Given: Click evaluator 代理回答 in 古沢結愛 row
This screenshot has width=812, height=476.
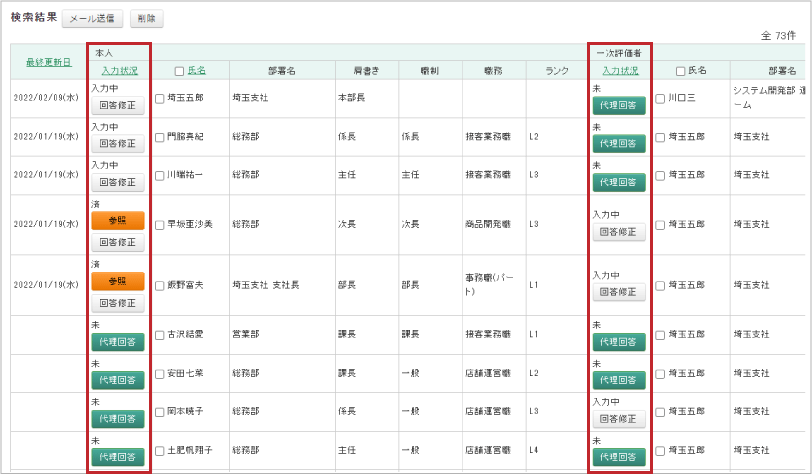Looking at the screenshot, I should [x=619, y=342].
